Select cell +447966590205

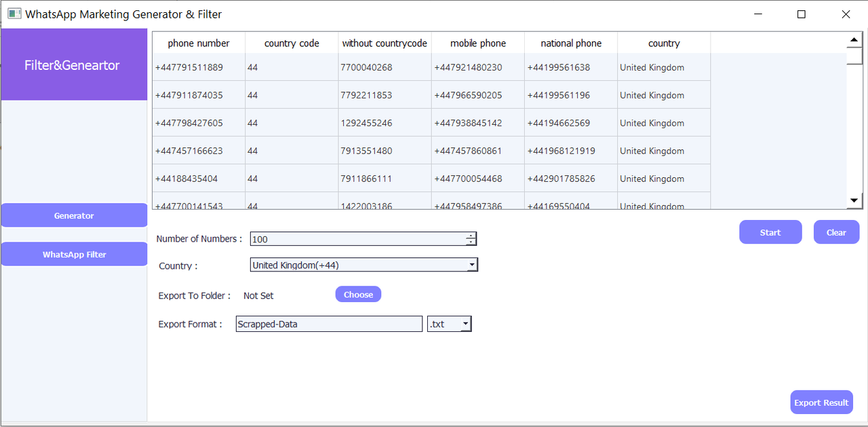(x=478, y=95)
